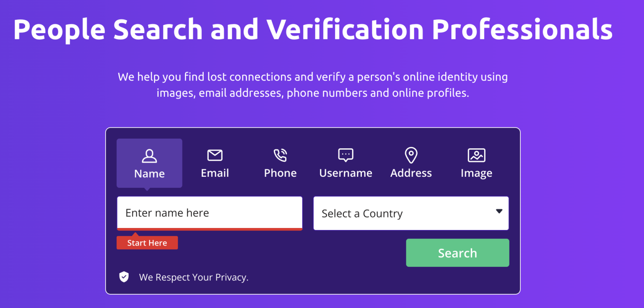Open the Phone lookup tab
Image resolution: width=644 pixels, height=308 pixels.
pos(280,163)
